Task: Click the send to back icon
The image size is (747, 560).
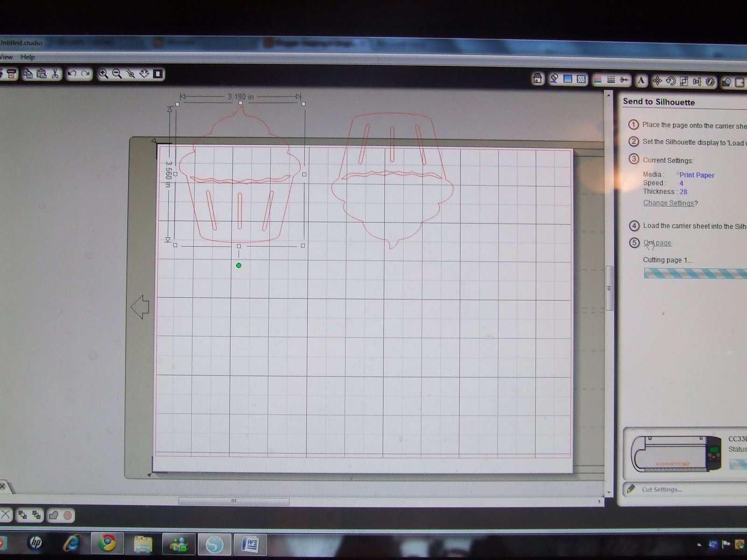Action: coord(36,515)
